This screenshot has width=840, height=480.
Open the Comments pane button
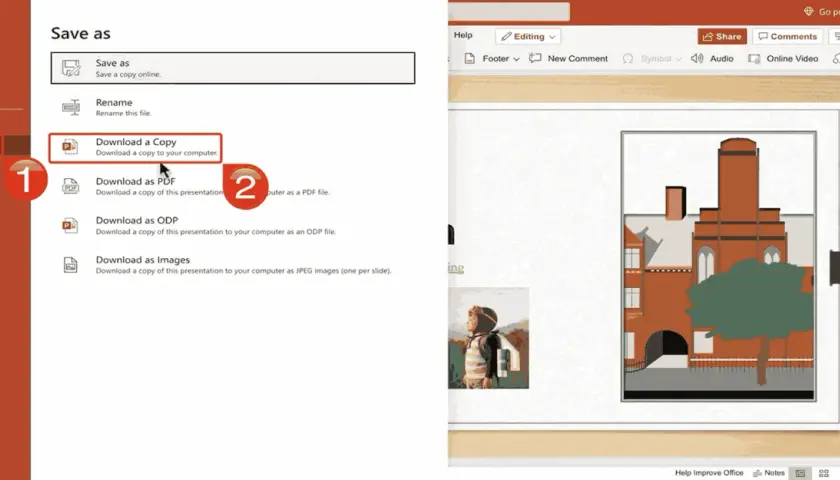click(x=788, y=36)
